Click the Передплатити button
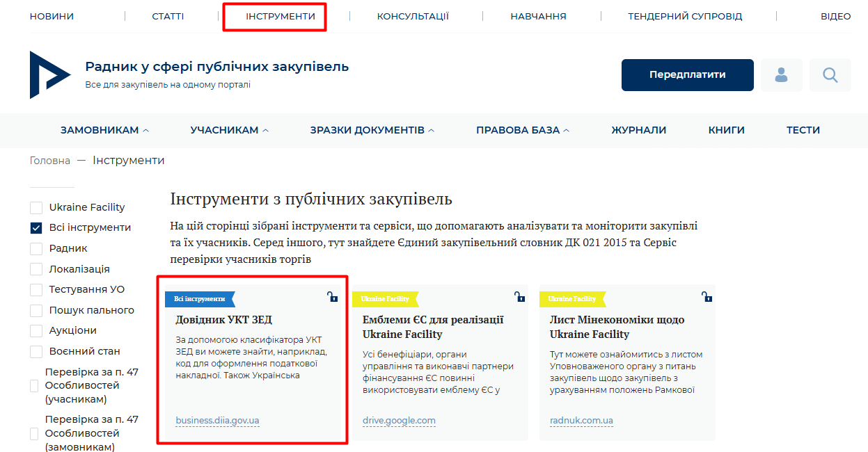 coord(688,75)
